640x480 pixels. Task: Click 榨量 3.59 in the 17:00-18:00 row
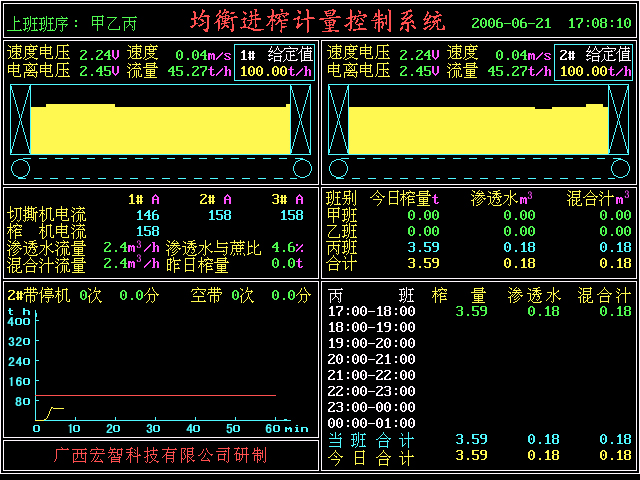point(471,311)
